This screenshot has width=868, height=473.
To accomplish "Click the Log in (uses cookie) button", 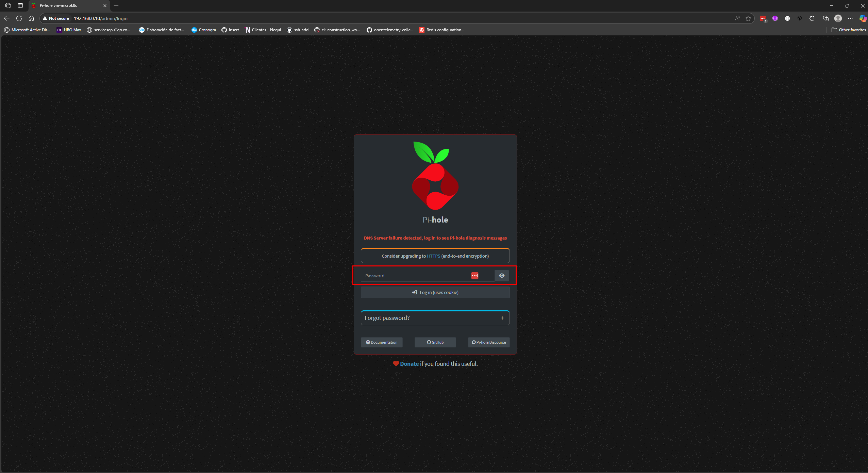I will coord(435,292).
